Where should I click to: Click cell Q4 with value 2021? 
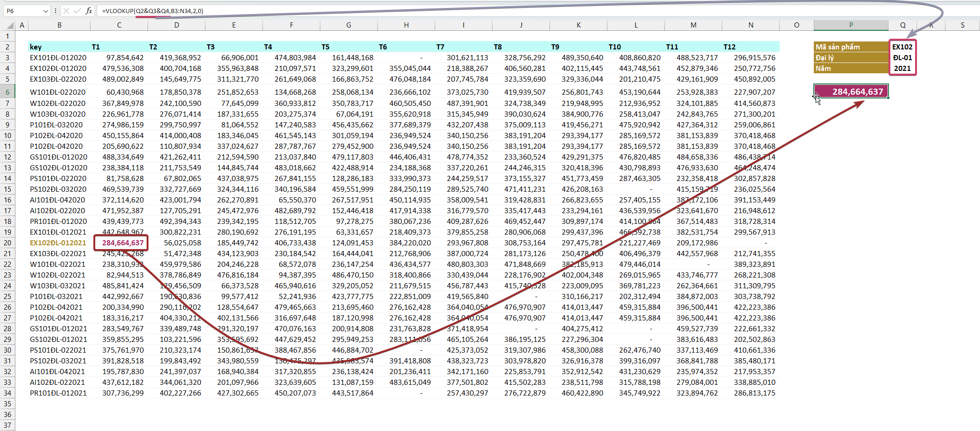click(902, 69)
